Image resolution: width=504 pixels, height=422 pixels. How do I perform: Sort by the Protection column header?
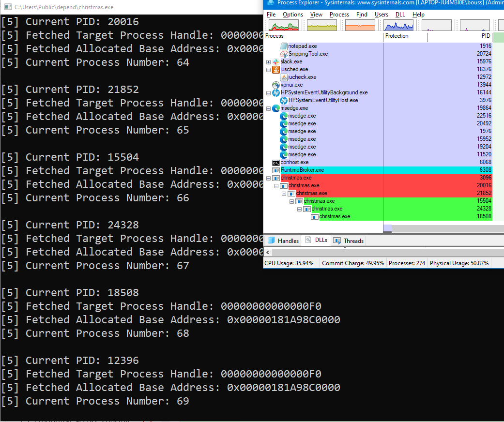(x=405, y=36)
